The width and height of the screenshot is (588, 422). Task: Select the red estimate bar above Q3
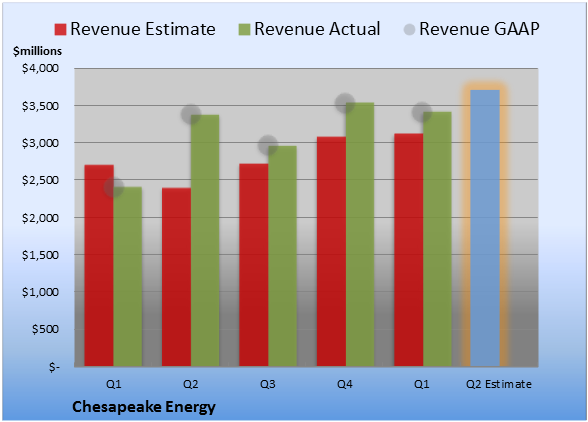click(x=254, y=265)
